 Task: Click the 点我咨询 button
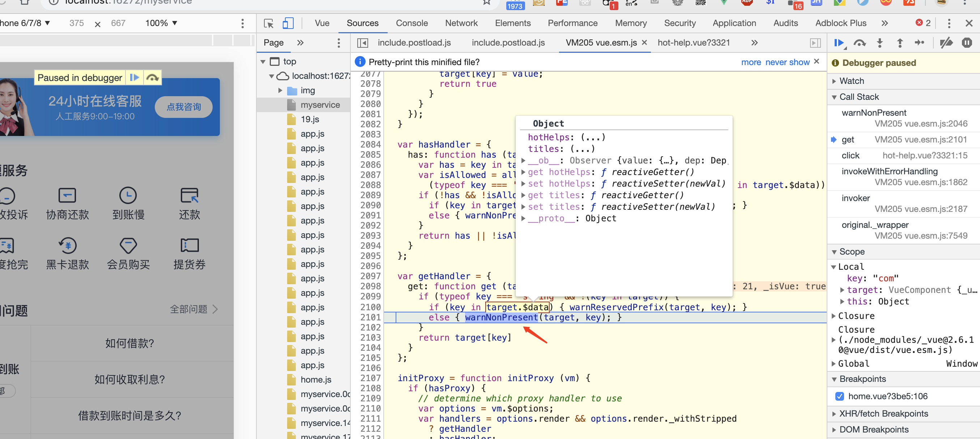point(184,107)
